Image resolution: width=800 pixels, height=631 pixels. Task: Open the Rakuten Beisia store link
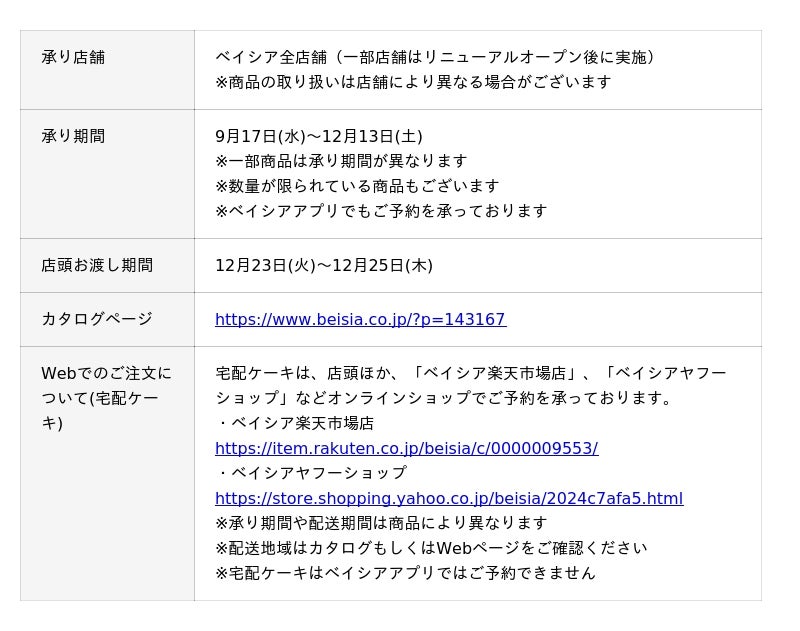tap(406, 448)
